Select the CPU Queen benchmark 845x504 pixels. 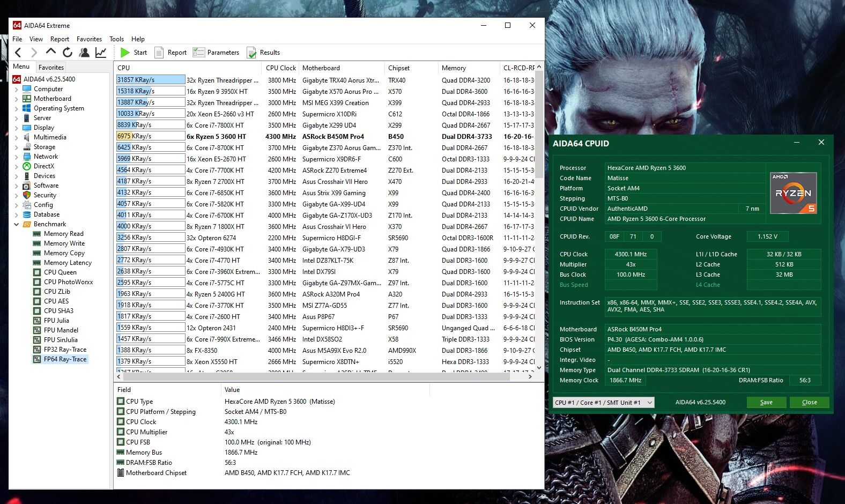[55, 272]
